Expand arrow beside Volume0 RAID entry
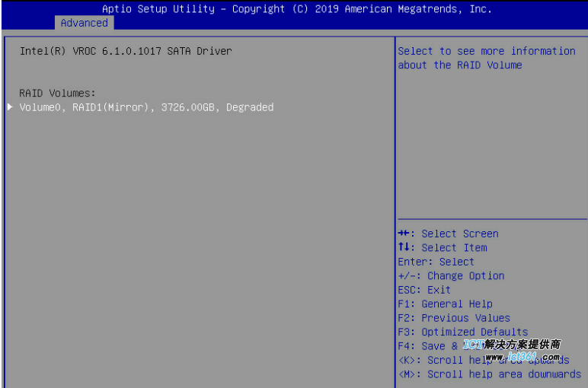 tap(10, 107)
